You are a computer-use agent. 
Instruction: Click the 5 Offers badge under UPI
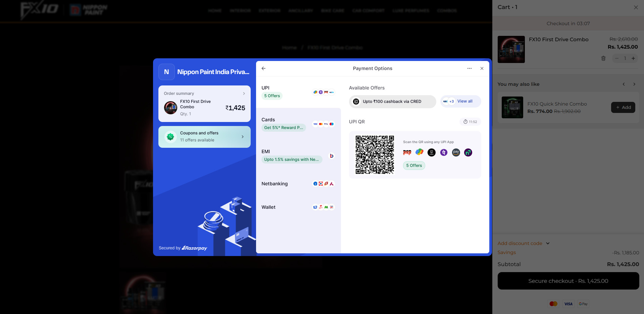point(272,96)
